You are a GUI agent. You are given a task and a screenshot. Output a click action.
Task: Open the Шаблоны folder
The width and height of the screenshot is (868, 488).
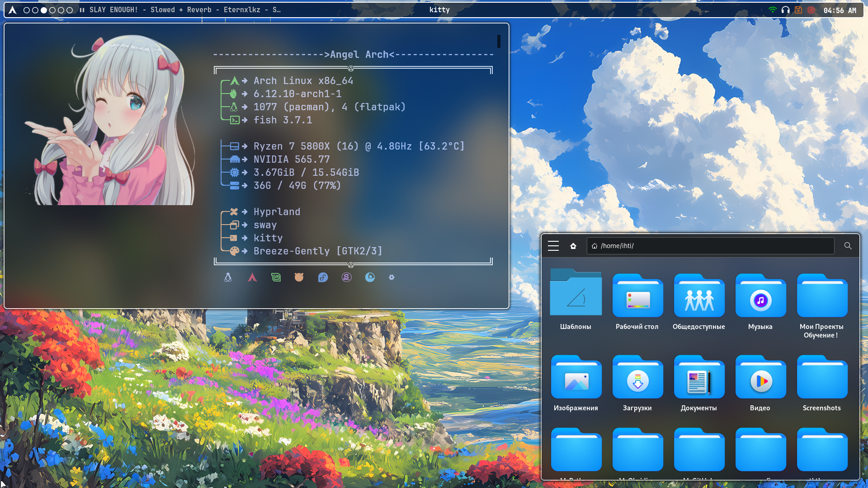pyautogui.click(x=576, y=294)
